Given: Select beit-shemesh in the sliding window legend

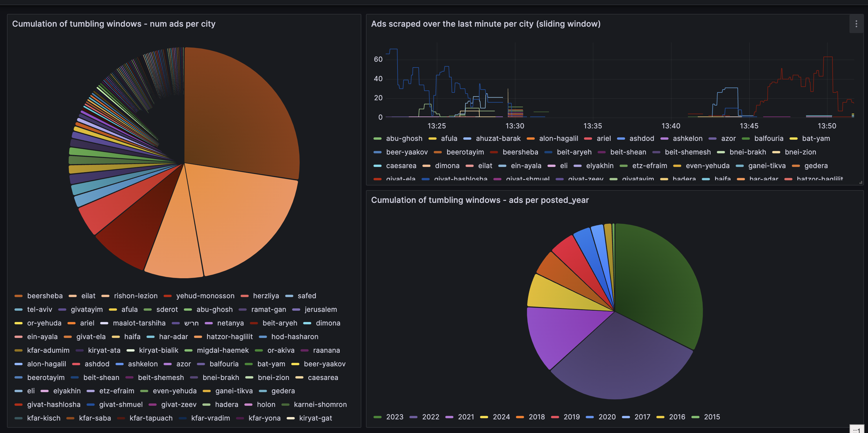Looking at the screenshot, I should coord(687,152).
